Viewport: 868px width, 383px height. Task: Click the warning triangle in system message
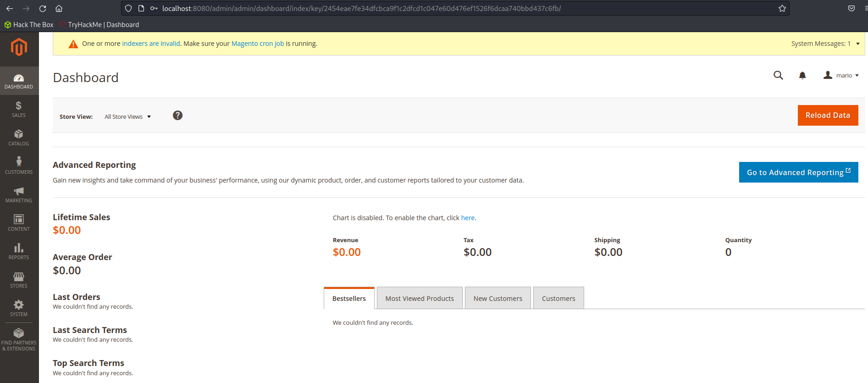[x=73, y=44]
